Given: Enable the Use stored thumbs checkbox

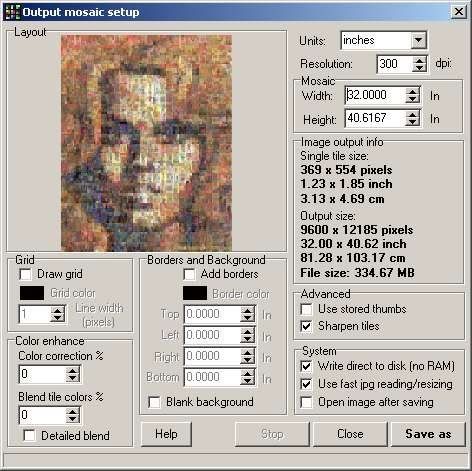Looking at the screenshot, I should click(306, 309).
